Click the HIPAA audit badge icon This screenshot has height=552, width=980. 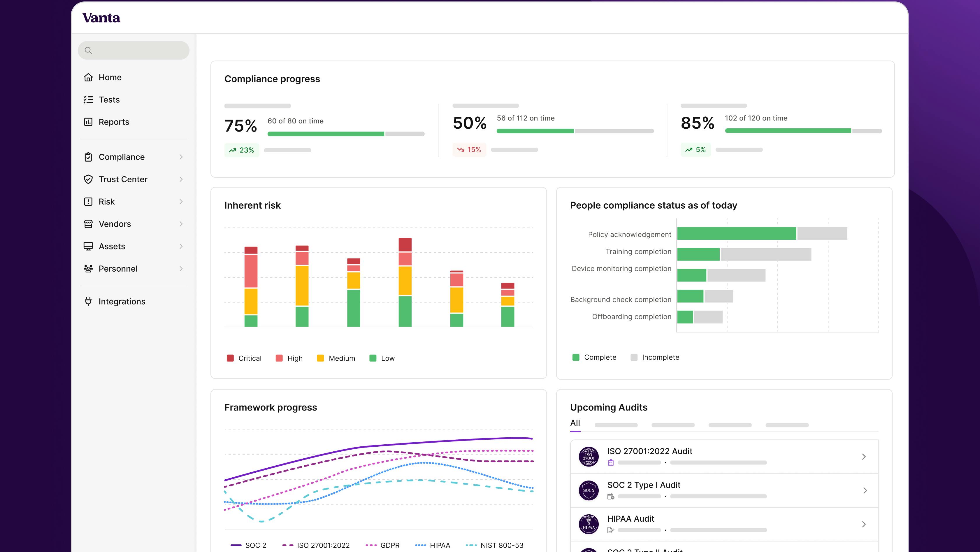589,524
